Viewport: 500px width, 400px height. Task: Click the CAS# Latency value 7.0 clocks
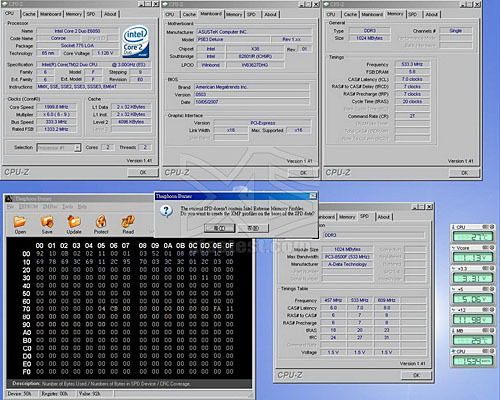click(x=412, y=79)
